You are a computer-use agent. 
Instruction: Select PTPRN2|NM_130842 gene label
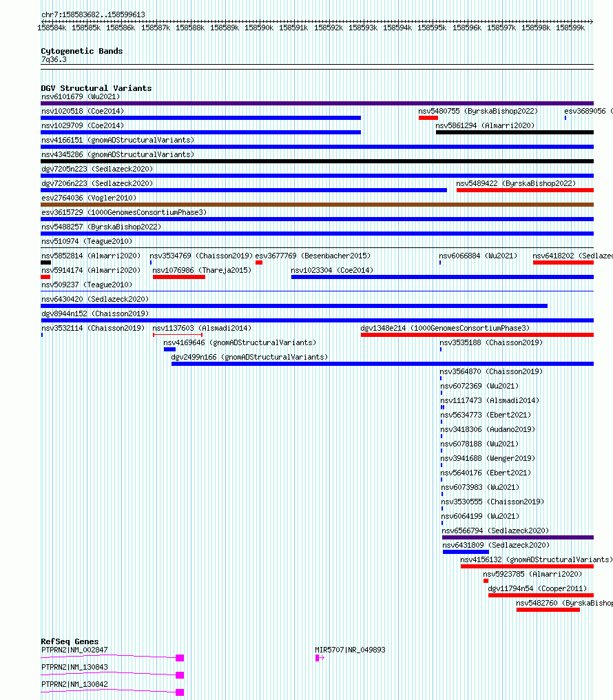tap(74, 684)
